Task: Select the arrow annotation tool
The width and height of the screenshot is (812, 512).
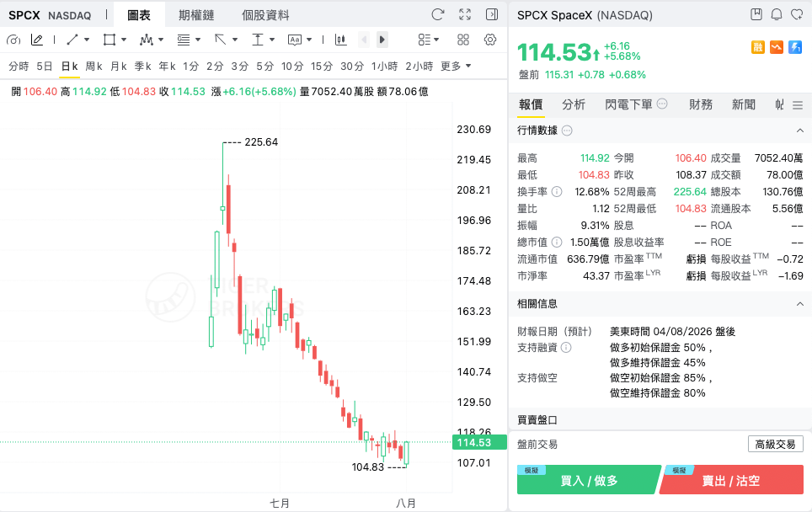Action: (x=221, y=40)
